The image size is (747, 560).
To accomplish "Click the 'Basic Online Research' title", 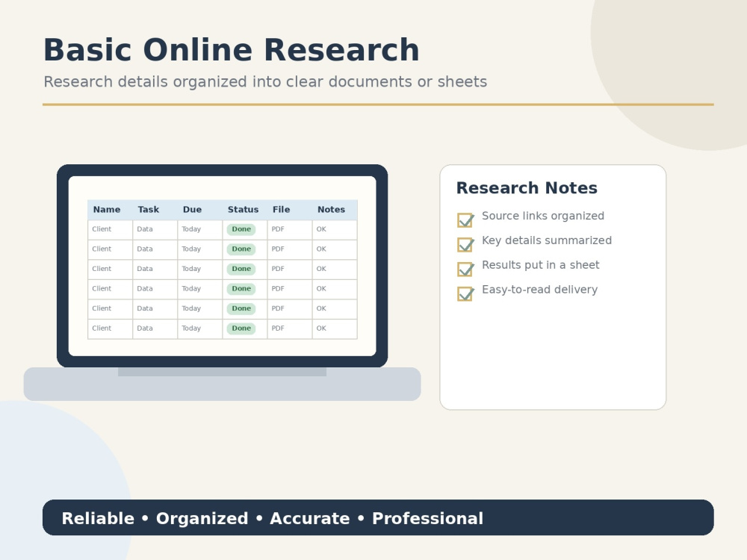I will pyautogui.click(x=232, y=50).
